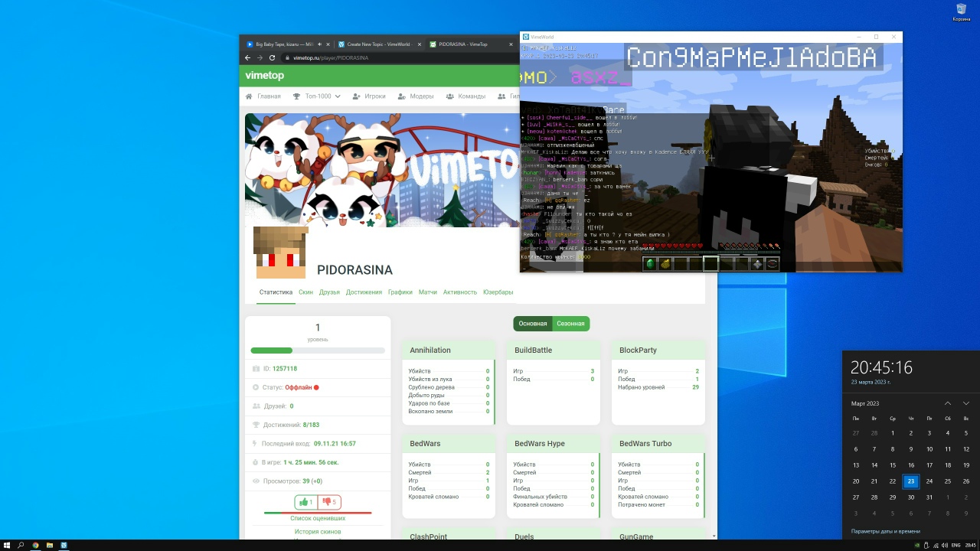
Task: Click the thumbs down dislike button
Action: point(329,502)
